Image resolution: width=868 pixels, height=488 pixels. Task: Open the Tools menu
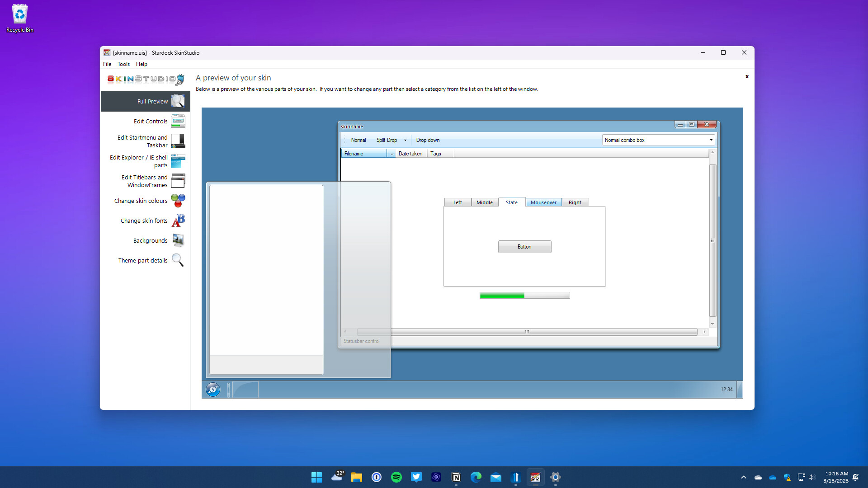[x=123, y=64]
